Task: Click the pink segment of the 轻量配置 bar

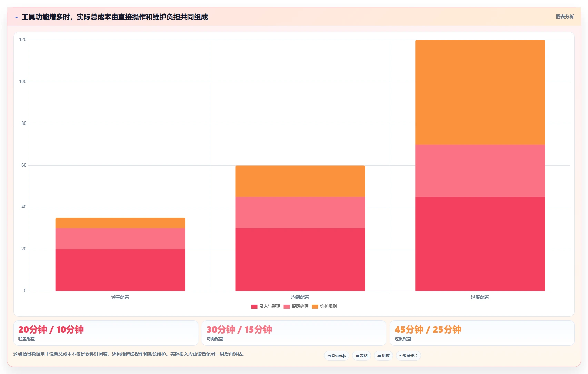Action: click(x=120, y=239)
